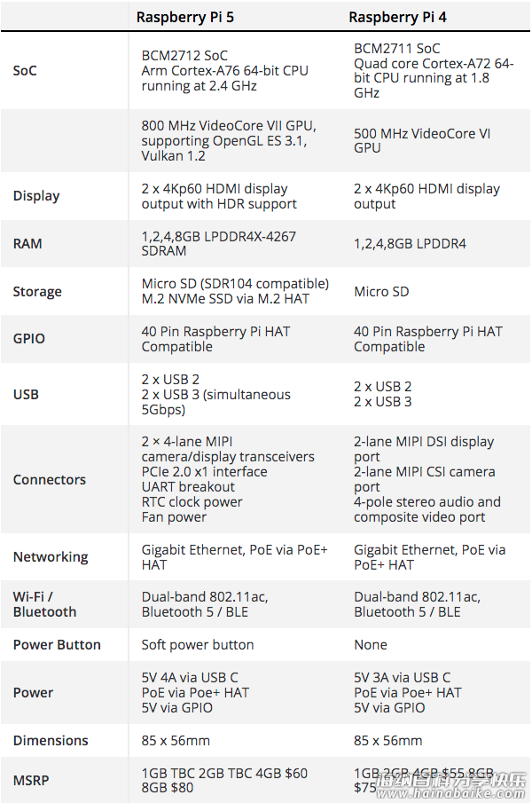
Task: Click the MSRP row label
Action: [x=31, y=781]
